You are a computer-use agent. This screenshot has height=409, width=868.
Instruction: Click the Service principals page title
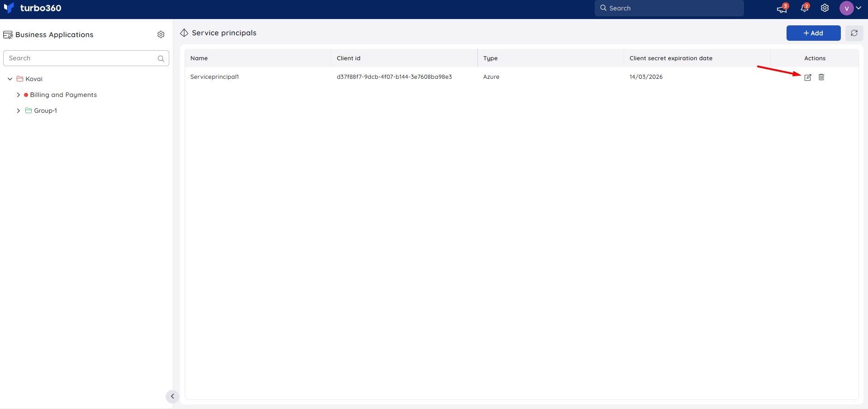pyautogui.click(x=224, y=33)
